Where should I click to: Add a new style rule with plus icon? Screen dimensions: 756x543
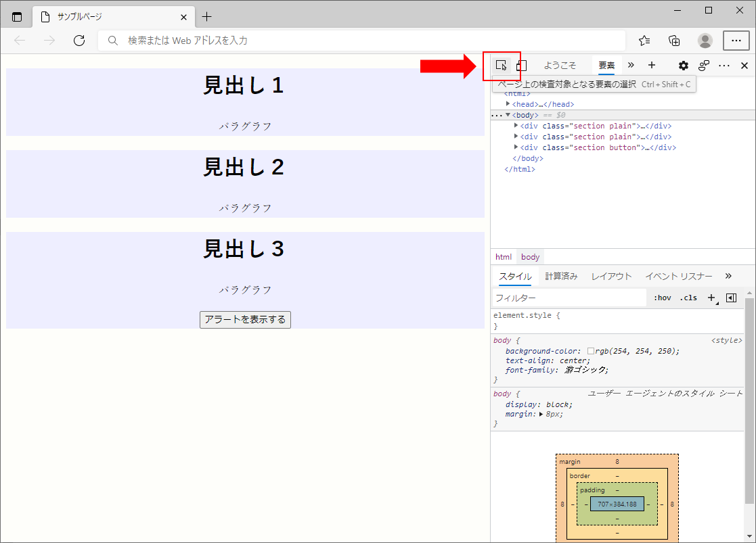[711, 297]
